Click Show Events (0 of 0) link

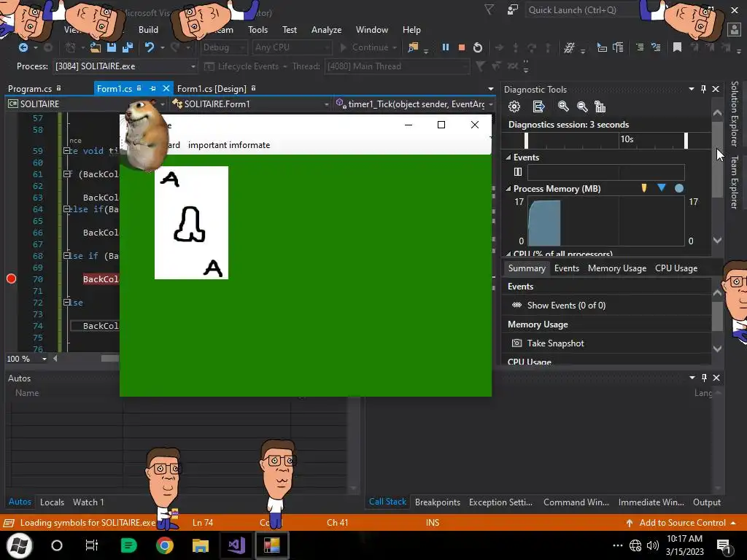pos(566,306)
